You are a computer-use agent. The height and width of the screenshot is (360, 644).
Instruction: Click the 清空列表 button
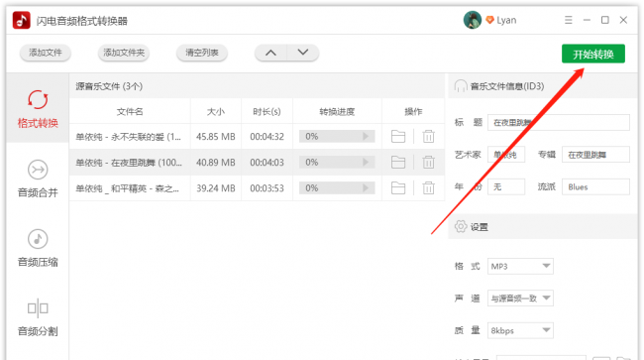(202, 53)
